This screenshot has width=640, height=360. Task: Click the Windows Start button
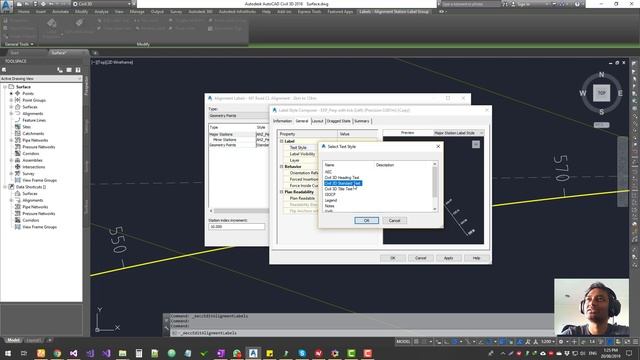pos(8,353)
